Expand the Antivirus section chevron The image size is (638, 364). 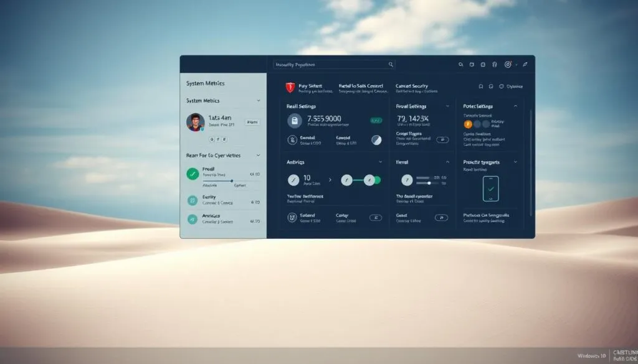click(x=381, y=162)
